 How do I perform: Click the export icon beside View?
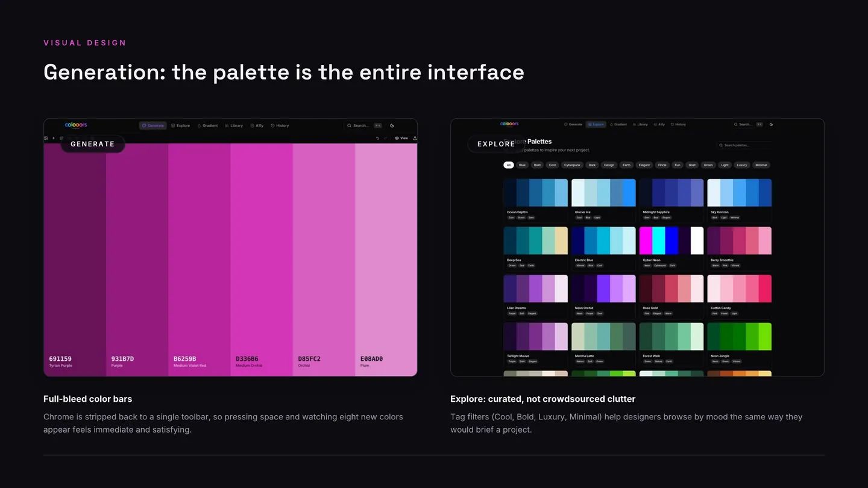(415, 138)
